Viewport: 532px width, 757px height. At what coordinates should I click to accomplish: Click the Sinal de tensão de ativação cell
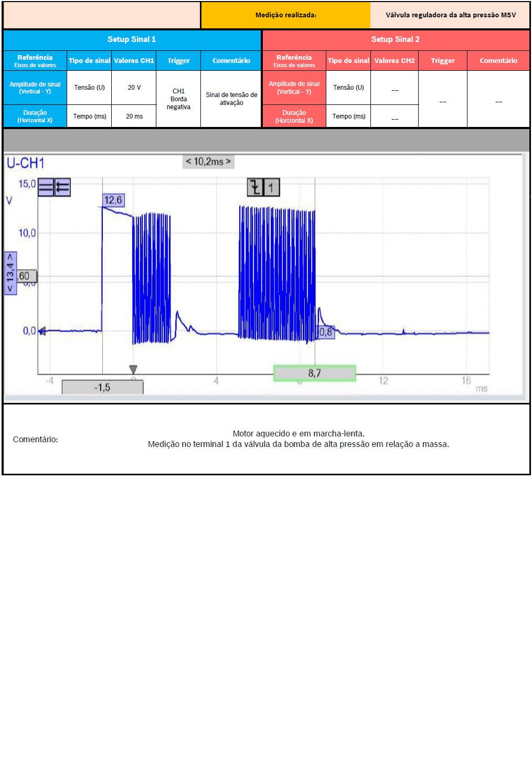tap(231, 99)
